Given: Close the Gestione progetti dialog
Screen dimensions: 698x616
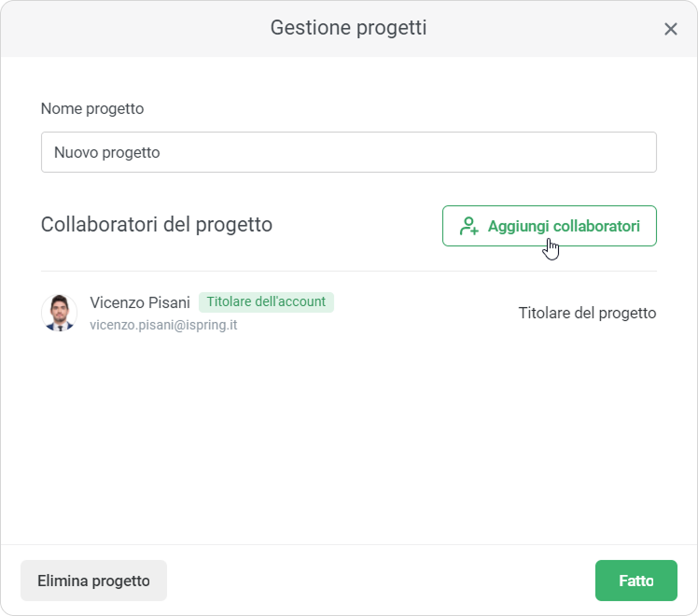Looking at the screenshot, I should click(x=670, y=29).
